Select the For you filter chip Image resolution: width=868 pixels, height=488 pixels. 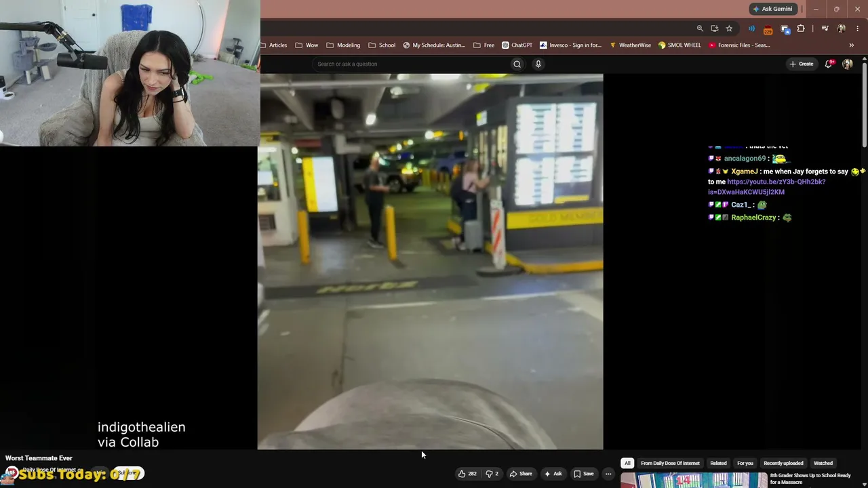pos(745,464)
